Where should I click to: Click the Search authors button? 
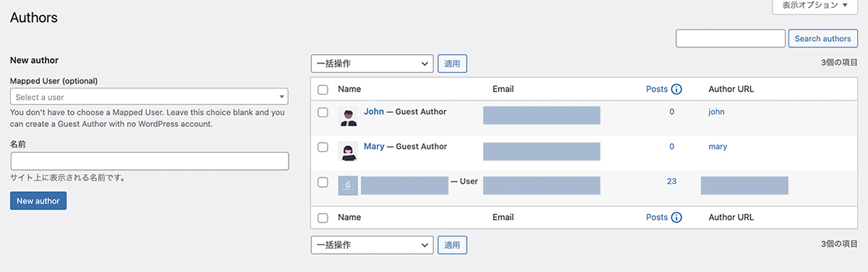click(x=822, y=38)
